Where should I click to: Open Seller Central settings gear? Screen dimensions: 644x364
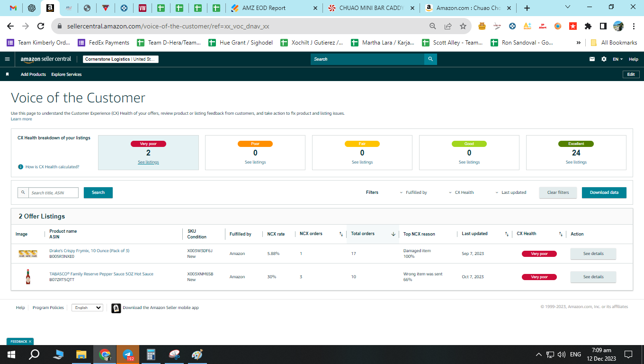(604, 59)
